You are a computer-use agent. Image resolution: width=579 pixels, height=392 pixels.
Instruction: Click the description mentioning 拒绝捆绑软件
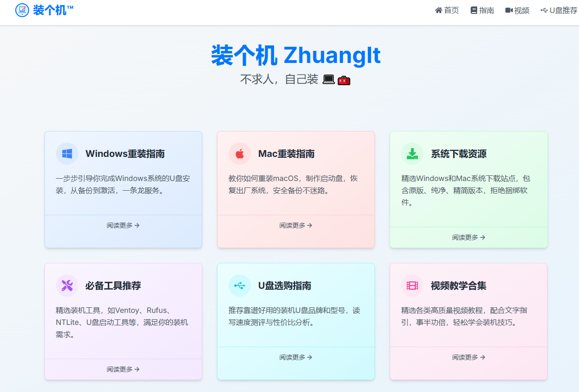pyautogui.click(x=466, y=190)
